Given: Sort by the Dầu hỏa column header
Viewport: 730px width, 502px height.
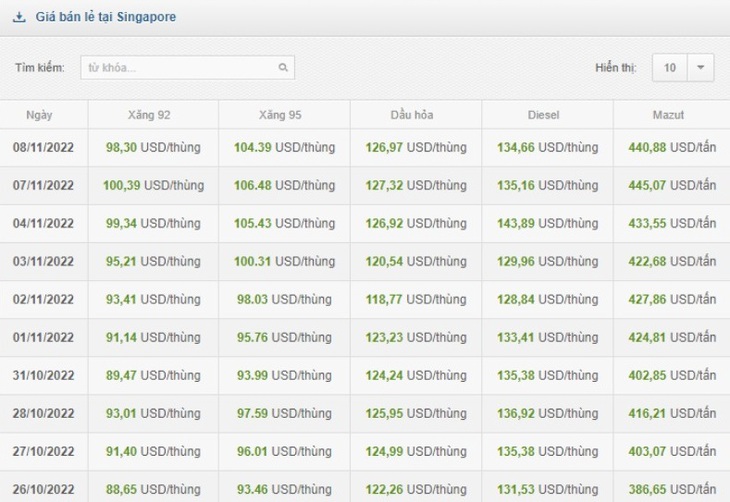Looking at the screenshot, I should click(x=412, y=115).
